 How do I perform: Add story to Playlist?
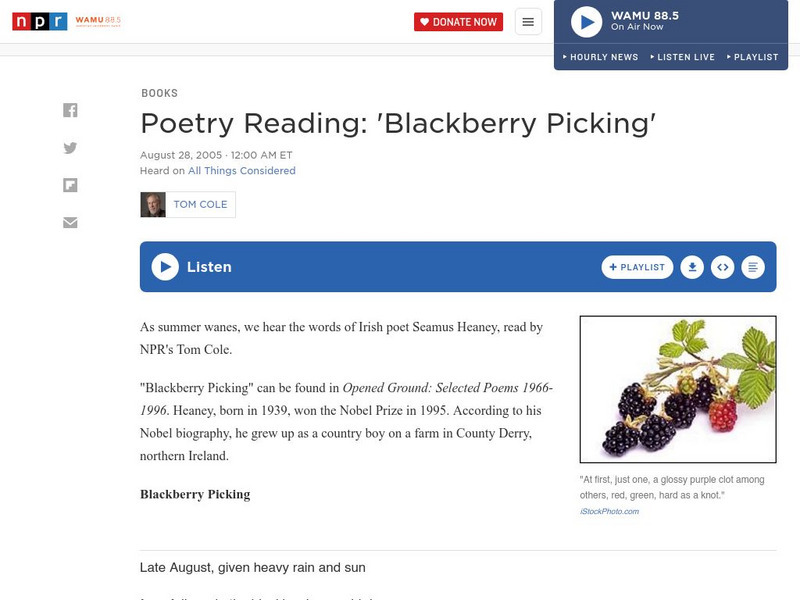tap(637, 267)
